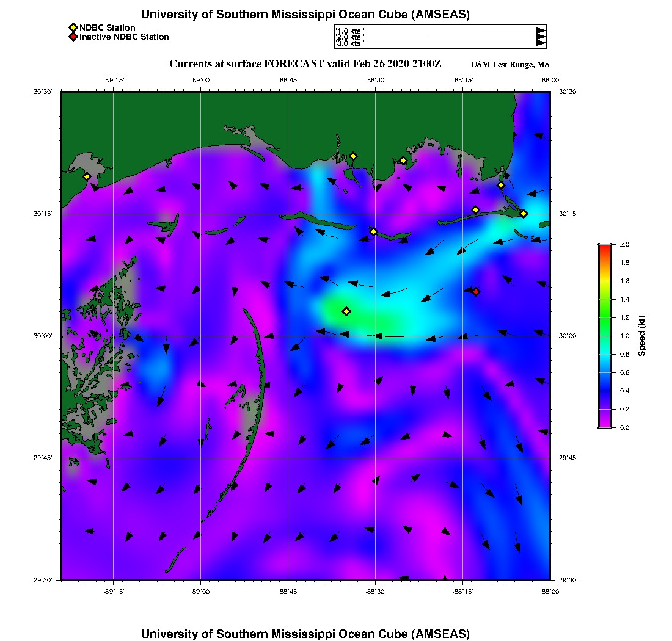
Task: Click the left-axis latitude label 30°30'
Action: [x=42, y=92]
